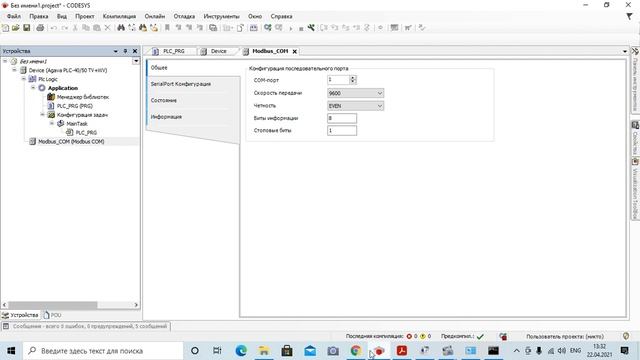
Task: Open the Сообщения messages panel button
Action: (x=86, y=326)
